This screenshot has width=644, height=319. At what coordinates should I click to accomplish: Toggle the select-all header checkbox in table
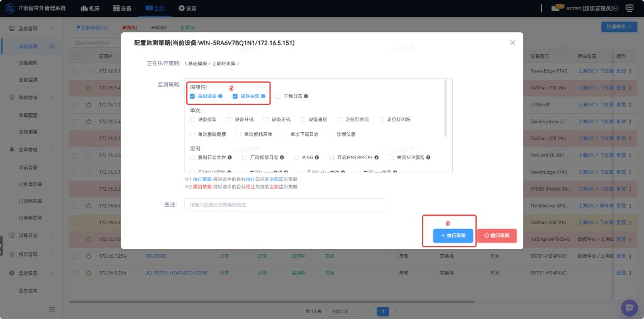point(74,57)
